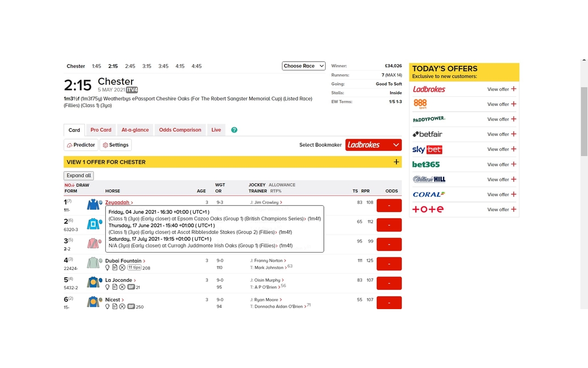This screenshot has height=368, width=588.
Task: Open Dubai Fountain's notes document icon
Action: (115, 268)
